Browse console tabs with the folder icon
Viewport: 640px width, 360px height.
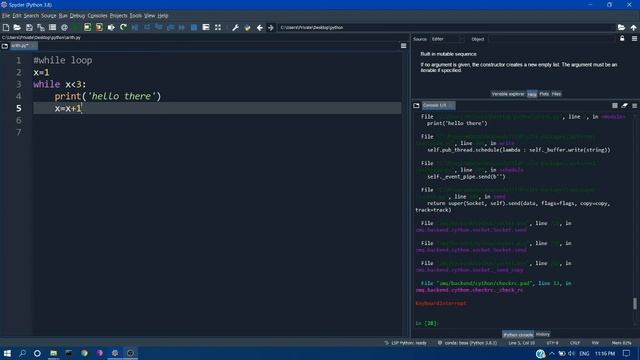pyautogui.click(x=416, y=105)
